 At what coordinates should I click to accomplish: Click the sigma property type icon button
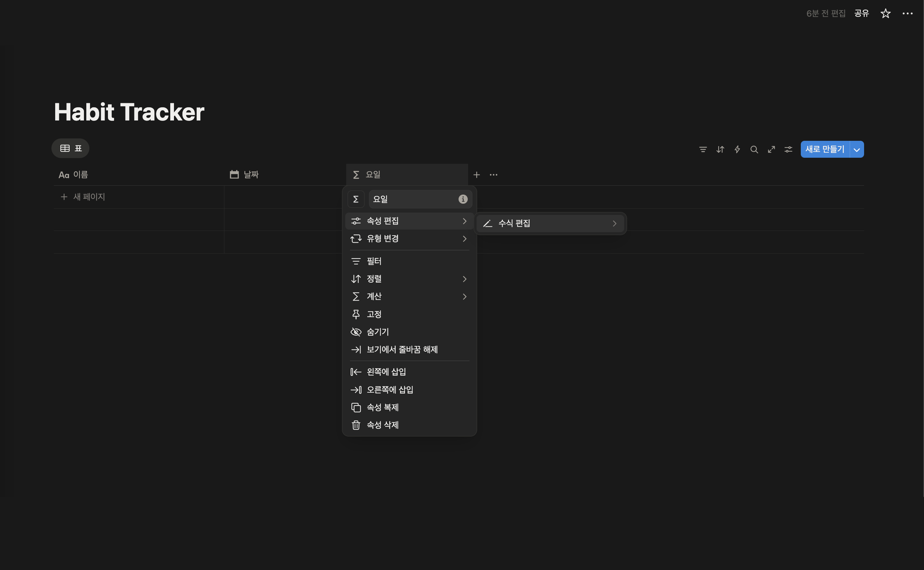(x=355, y=199)
